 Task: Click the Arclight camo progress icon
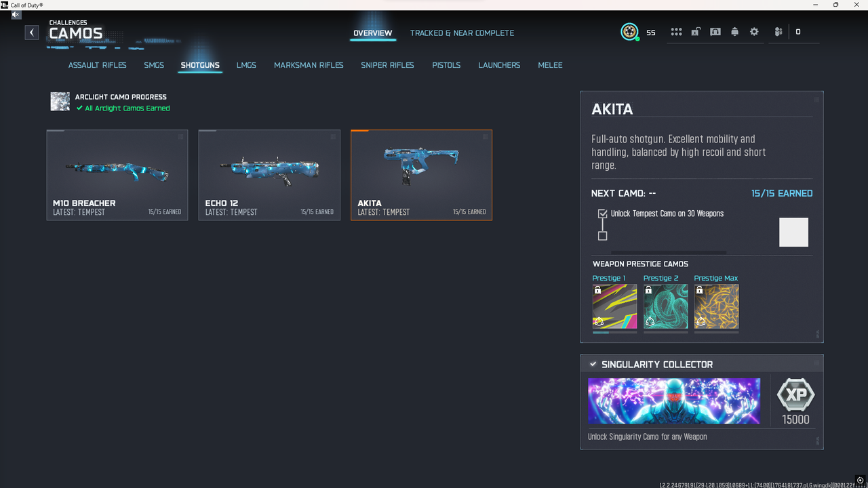60,102
